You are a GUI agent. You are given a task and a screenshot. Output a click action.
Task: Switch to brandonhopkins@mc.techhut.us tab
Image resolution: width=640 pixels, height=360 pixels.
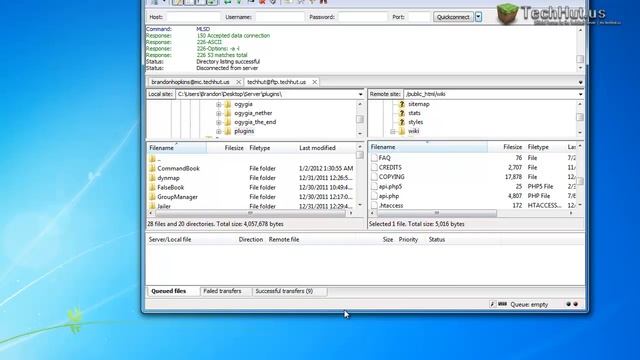click(190, 82)
